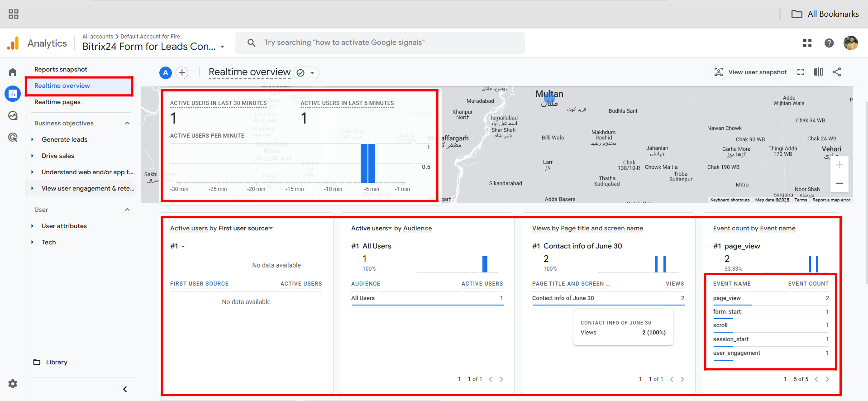
Task: Select session_start event row
Action: click(771, 339)
